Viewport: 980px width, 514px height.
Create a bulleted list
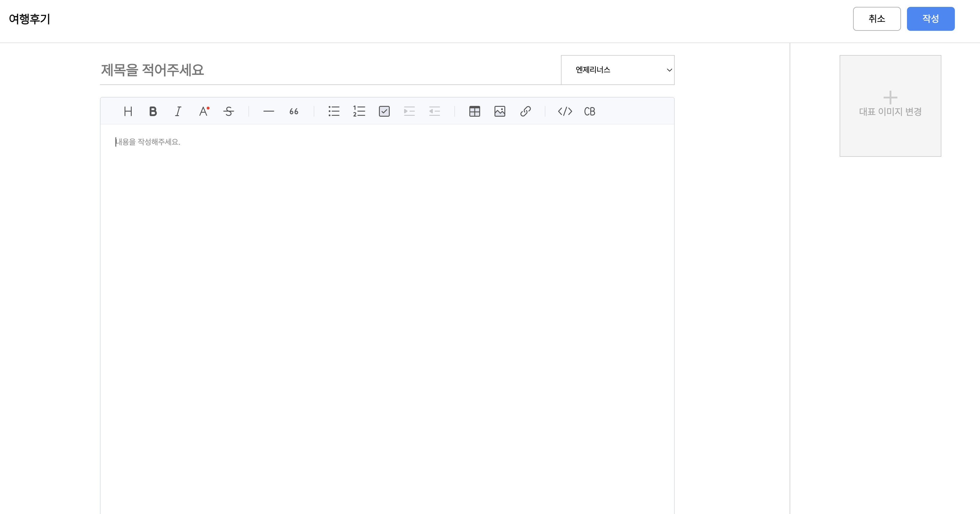click(x=334, y=111)
